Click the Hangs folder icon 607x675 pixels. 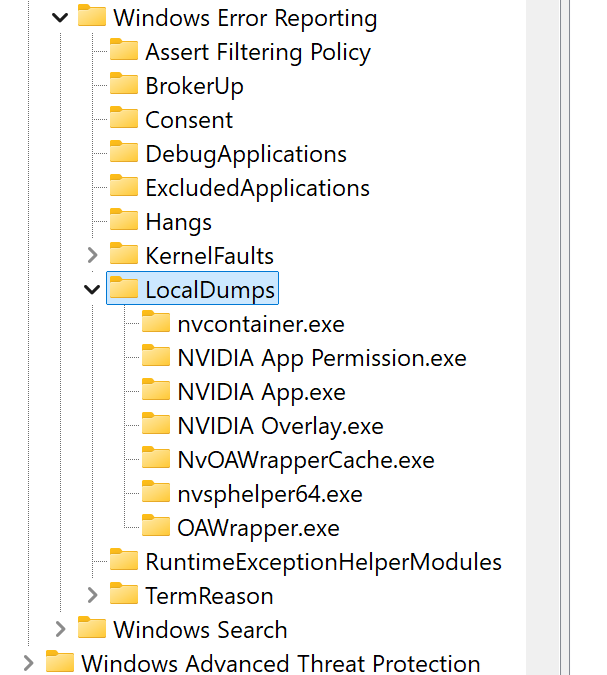124,220
